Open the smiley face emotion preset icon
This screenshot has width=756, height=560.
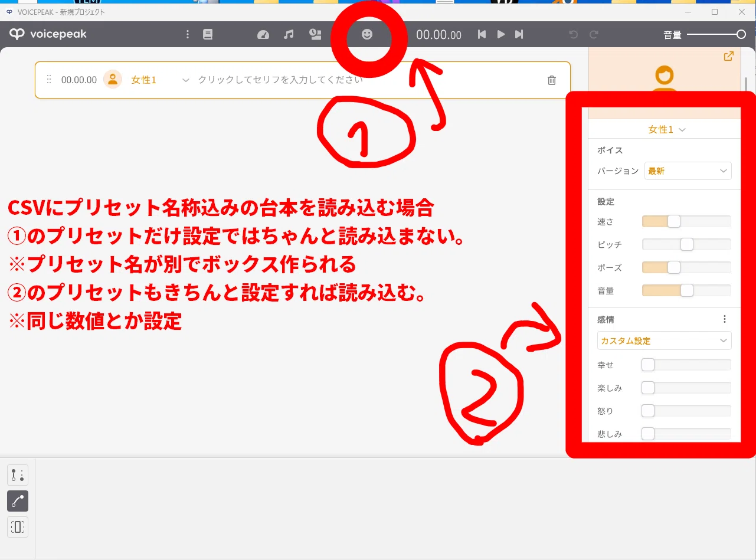(x=367, y=34)
